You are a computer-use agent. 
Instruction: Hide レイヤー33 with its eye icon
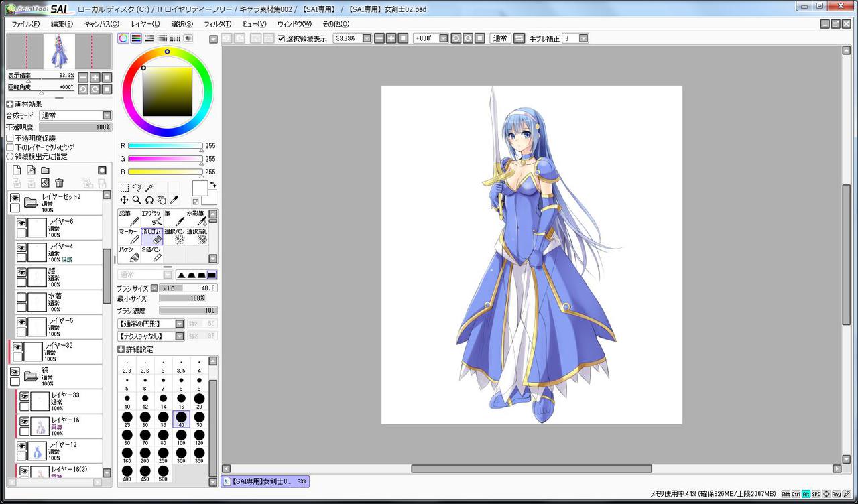pyautogui.click(x=25, y=396)
